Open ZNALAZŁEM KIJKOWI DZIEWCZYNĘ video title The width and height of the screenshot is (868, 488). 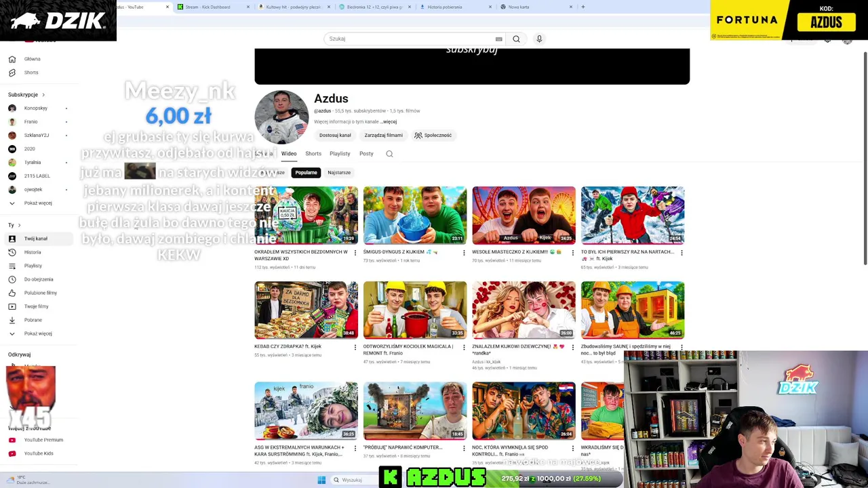(519, 350)
